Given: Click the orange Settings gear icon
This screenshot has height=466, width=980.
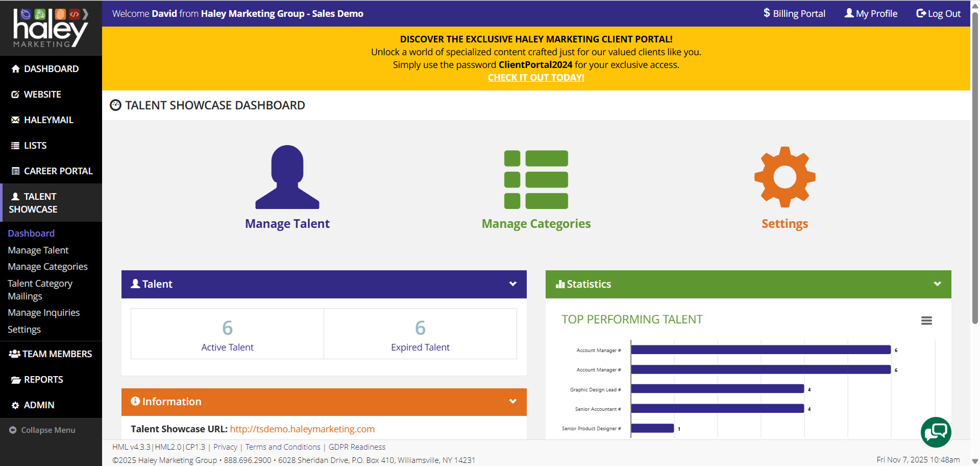Looking at the screenshot, I should pyautogui.click(x=785, y=177).
